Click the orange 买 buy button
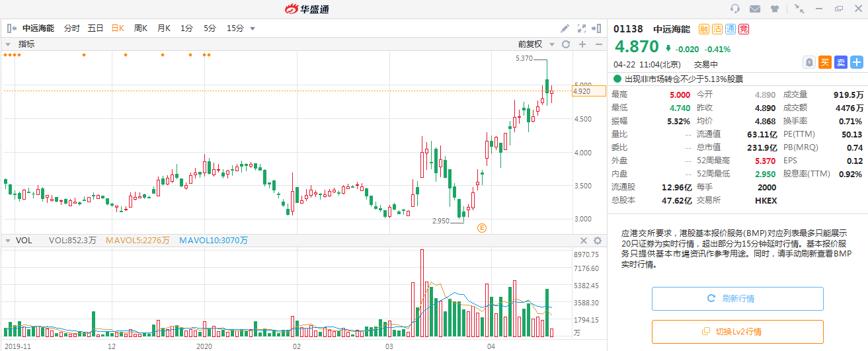This screenshot has width=868, height=351. [x=824, y=63]
